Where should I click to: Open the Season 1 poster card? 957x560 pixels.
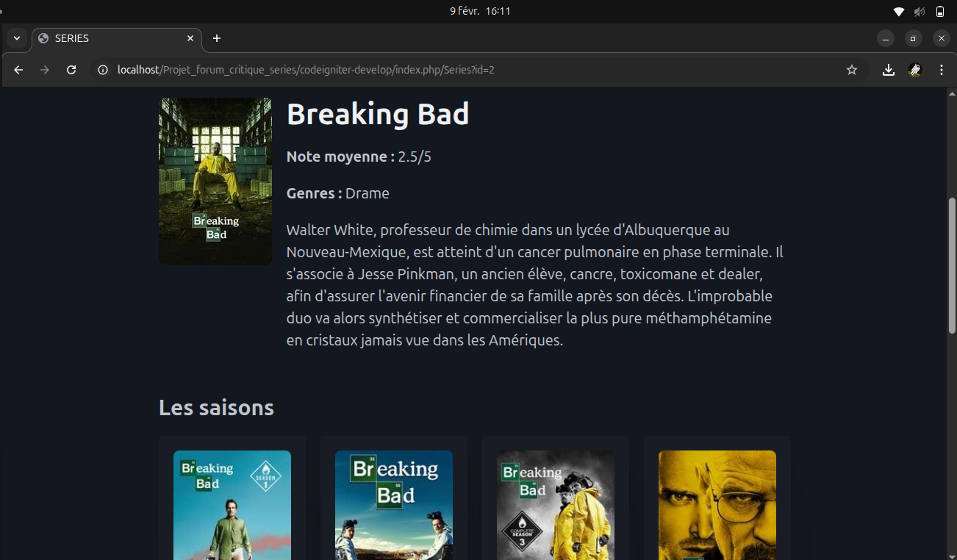pos(232,505)
